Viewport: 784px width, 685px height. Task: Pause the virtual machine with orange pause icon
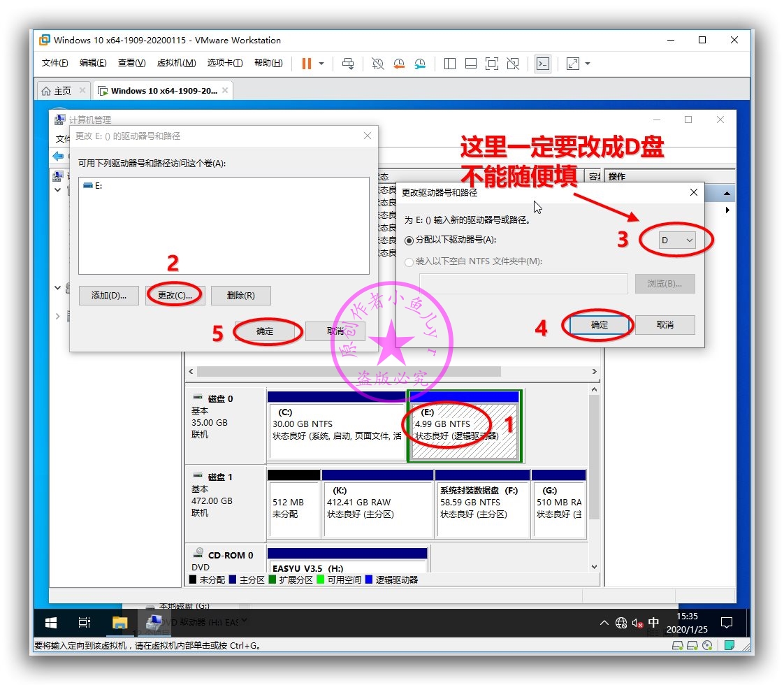pos(307,64)
